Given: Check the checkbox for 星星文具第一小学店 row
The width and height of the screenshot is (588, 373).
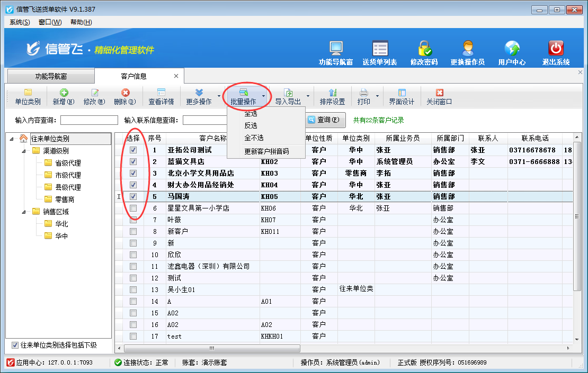Looking at the screenshot, I should [133, 208].
